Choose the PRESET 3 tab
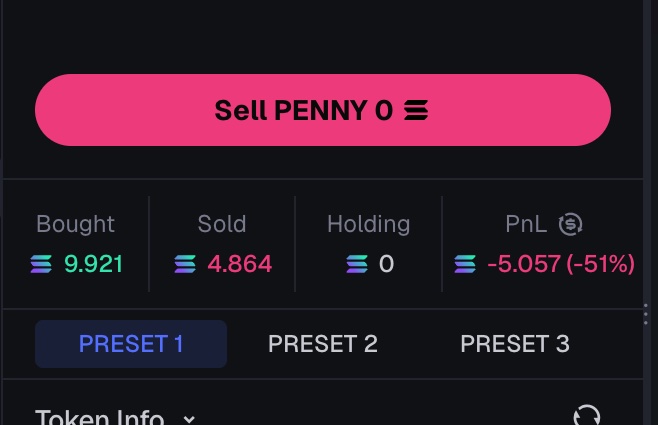Screen dimensions: 658x425 point(514,344)
